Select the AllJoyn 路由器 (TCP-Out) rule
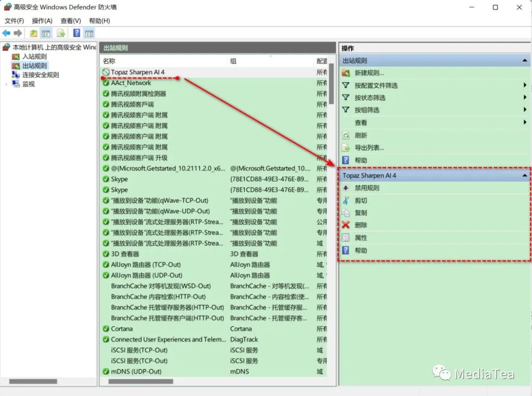532x396 pixels. point(214,264)
